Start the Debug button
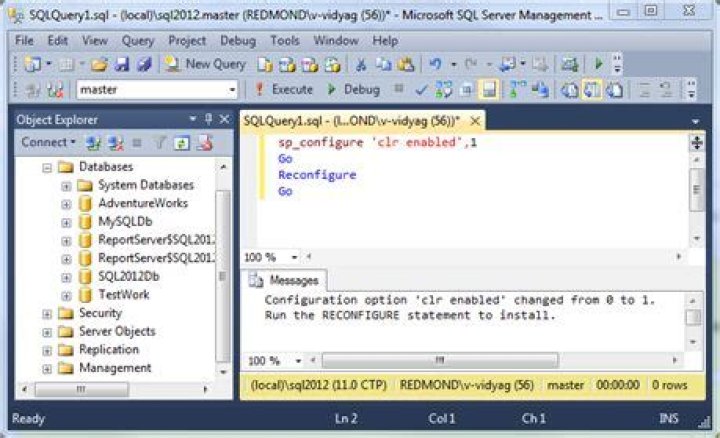 point(353,89)
